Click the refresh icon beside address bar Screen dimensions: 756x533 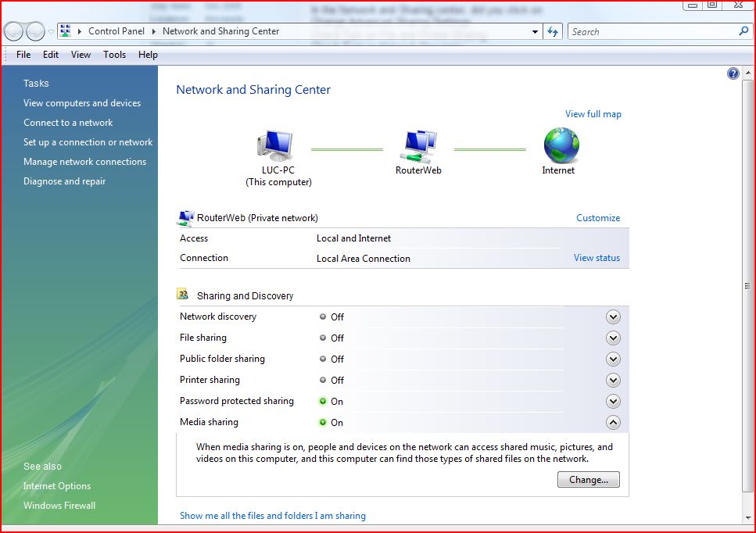coord(554,31)
